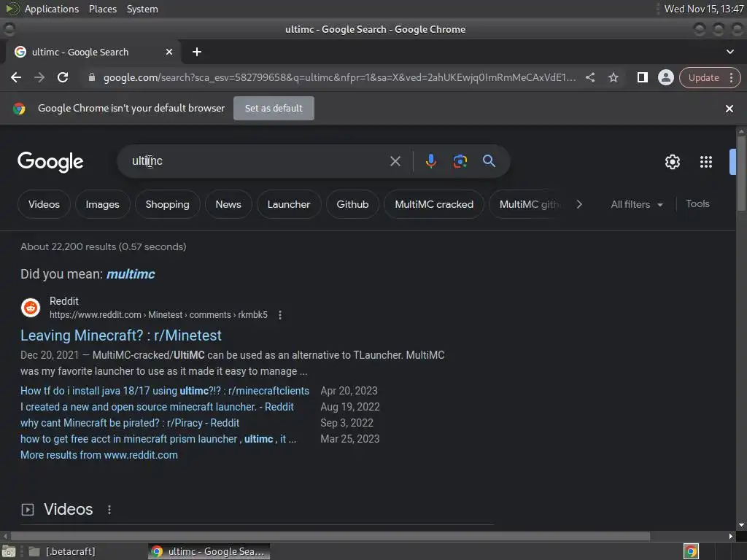Click the Google logo
747x560 pixels.
(x=50, y=162)
